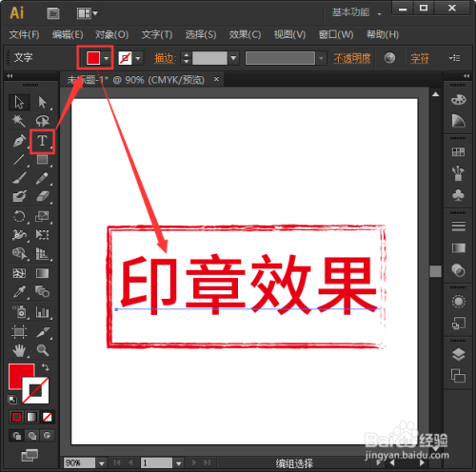The width and height of the screenshot is (476, 472).
Task: Reset to default fill and stroke
Action: coord(12,400)
